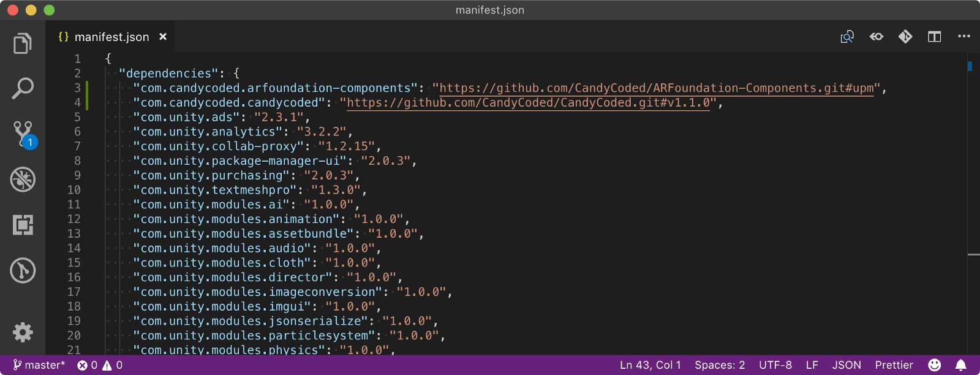
Task: Open the Debug panel
Action: [23, 180]
